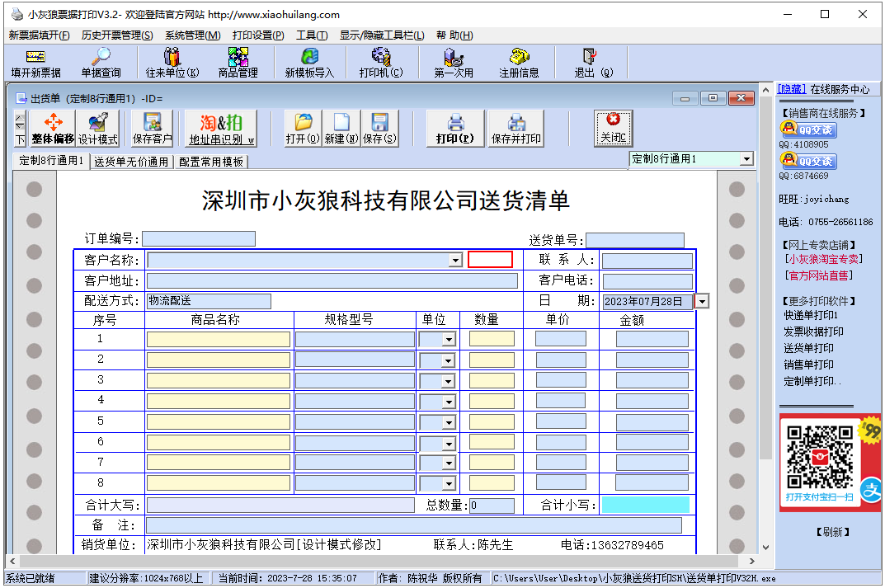Click 打开(O) folder icon

(x=303, y=129)
